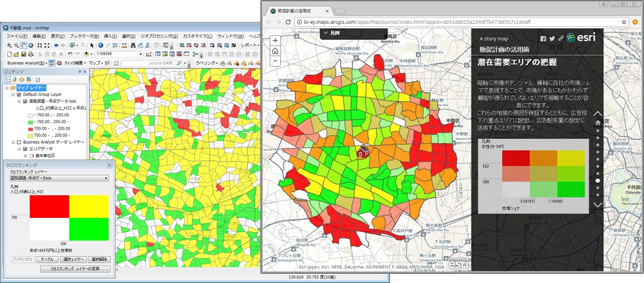Viewport: 644px width, 283px height.
Task: Collapse 国勢調査・年収データ.bds node
Action: (x=19, y=101)
